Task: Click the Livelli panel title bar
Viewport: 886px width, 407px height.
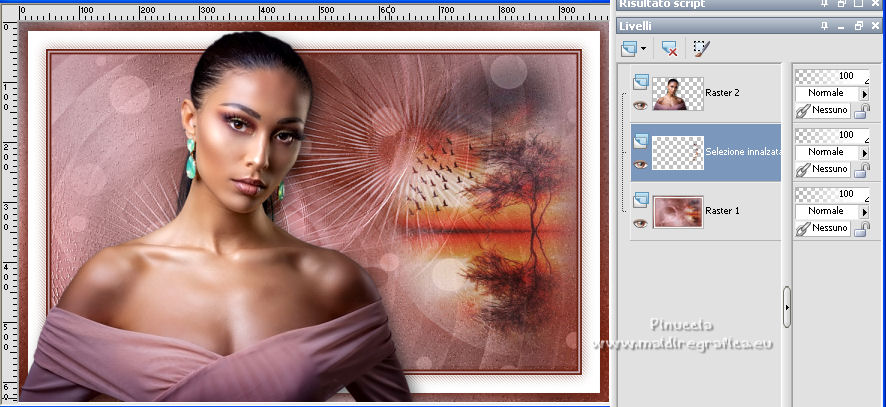Action: click(x=750, y=26)
